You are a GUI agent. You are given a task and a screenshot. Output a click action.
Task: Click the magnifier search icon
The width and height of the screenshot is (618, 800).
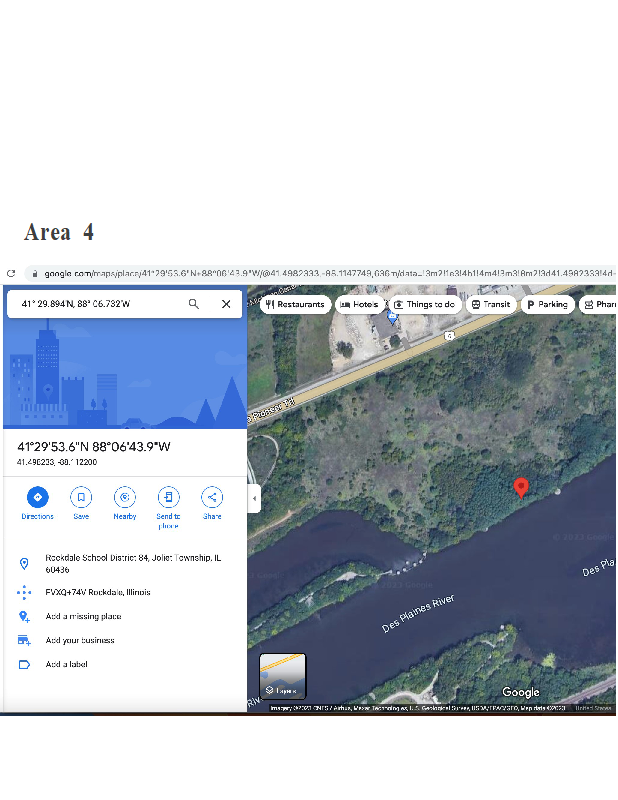(x=194, y=304)
